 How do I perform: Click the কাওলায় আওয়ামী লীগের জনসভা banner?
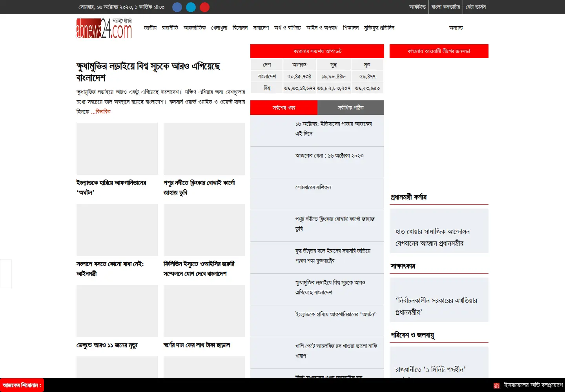pos(439,51)
